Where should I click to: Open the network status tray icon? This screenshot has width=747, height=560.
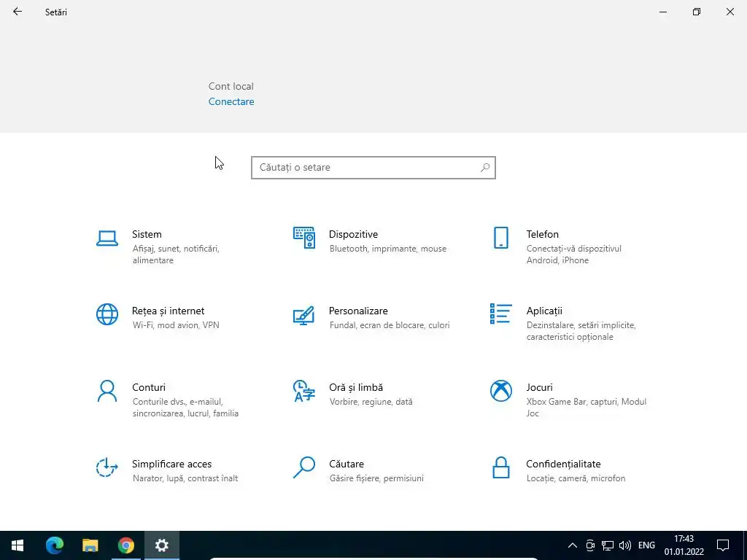click(608, 545)
